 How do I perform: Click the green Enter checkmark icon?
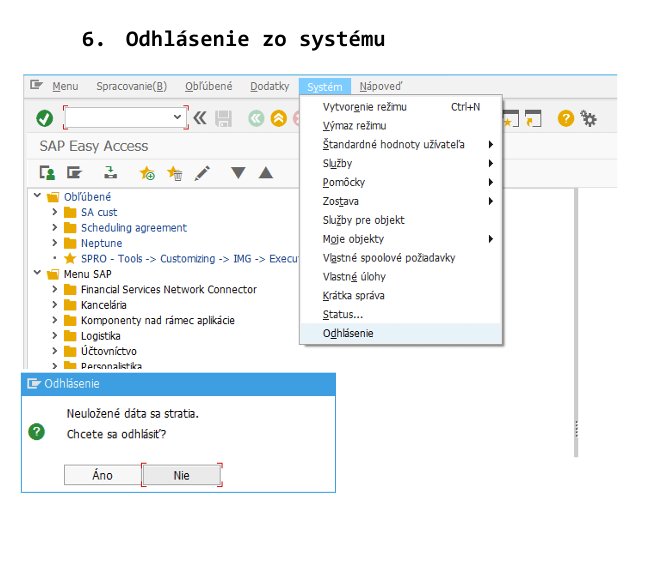(44, 118)
